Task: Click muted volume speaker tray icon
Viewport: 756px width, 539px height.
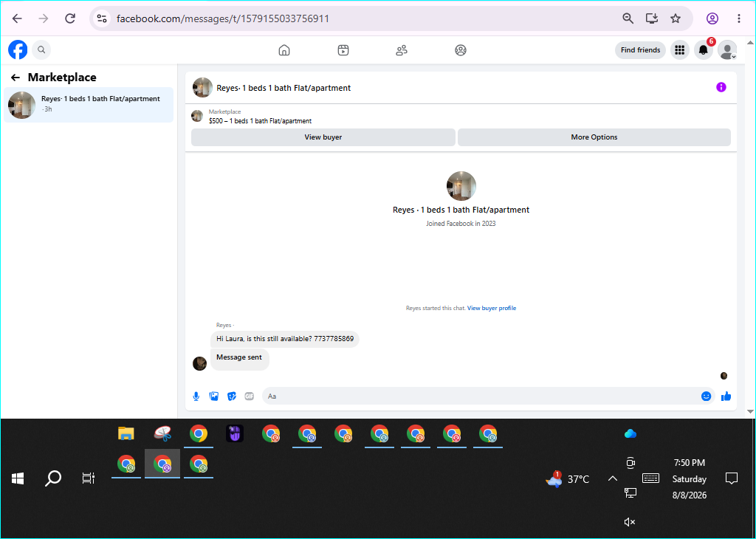Action: click(630, 522)
